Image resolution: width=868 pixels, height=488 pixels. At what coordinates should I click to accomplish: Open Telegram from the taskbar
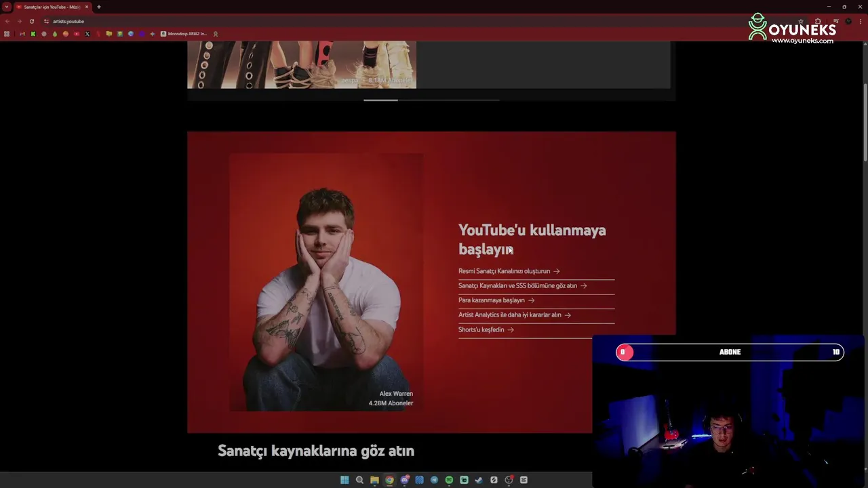coord(434,480)
